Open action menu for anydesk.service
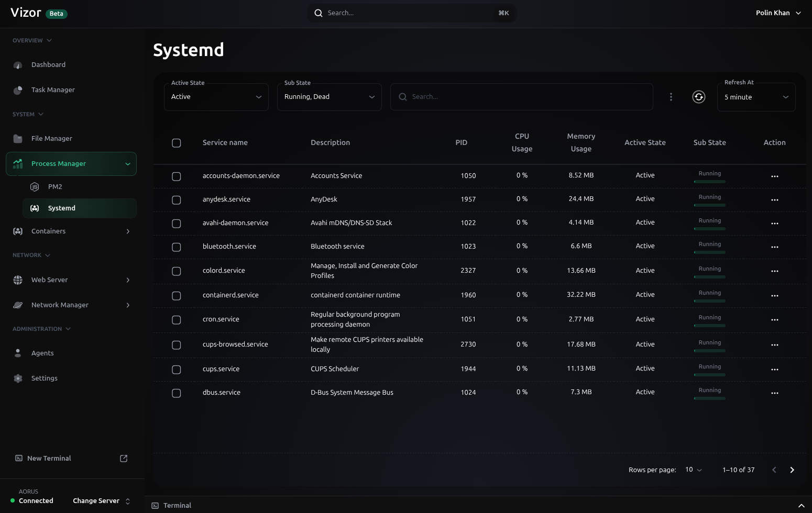This screenshot has height=513, width=812. (x=775, y=200)
